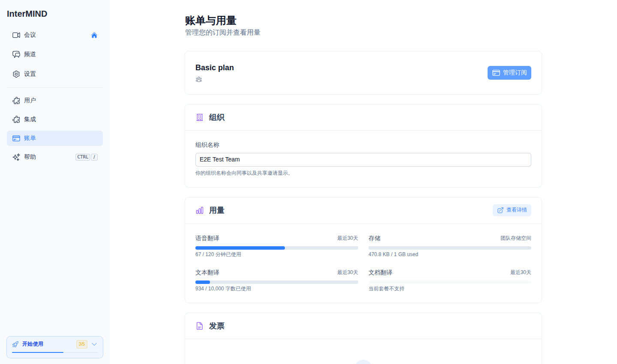Viewport: 617px width, 364px height.
Task: Click the 管理订阅 button
Action: [509, 73]
